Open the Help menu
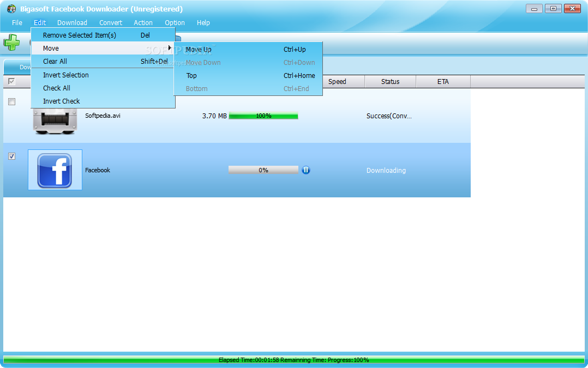 tap(203, 22)
